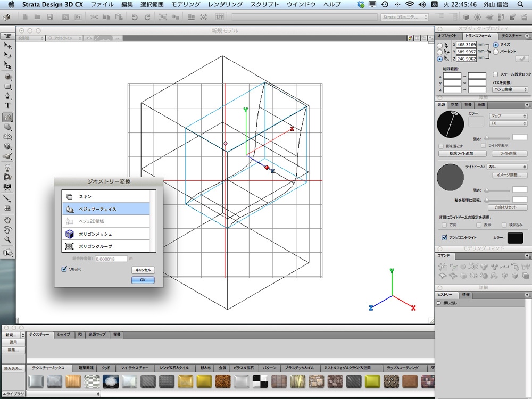
Task: Click the light 強さ slider handle
Action: [x=487, y=138]
